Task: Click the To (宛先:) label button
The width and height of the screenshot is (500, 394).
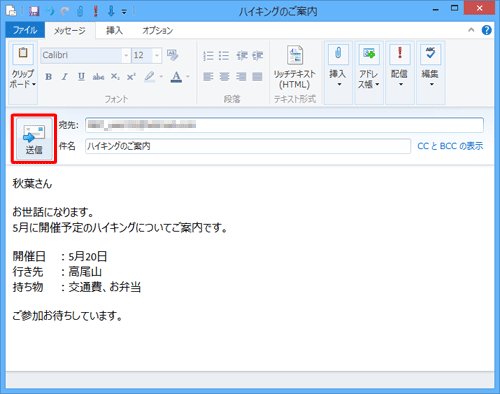Action: pyautogui.click(x=69, y=125)
